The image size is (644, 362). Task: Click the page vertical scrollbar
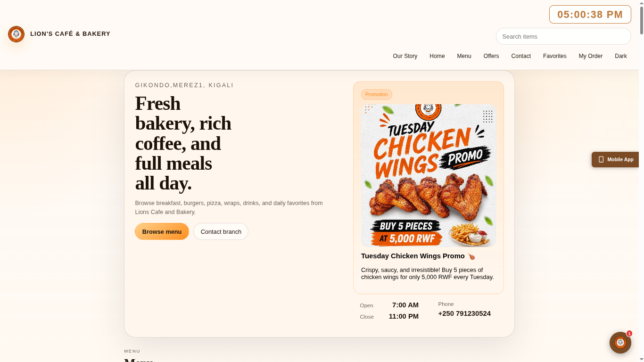tap(641, 181)
